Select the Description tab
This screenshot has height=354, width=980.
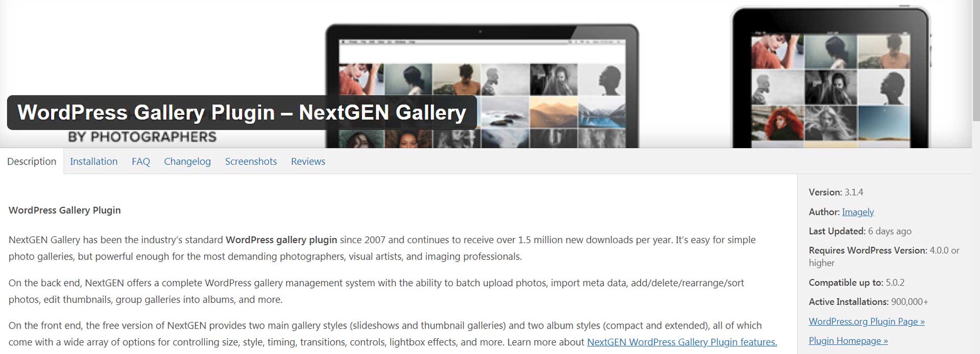click(32, 161)
